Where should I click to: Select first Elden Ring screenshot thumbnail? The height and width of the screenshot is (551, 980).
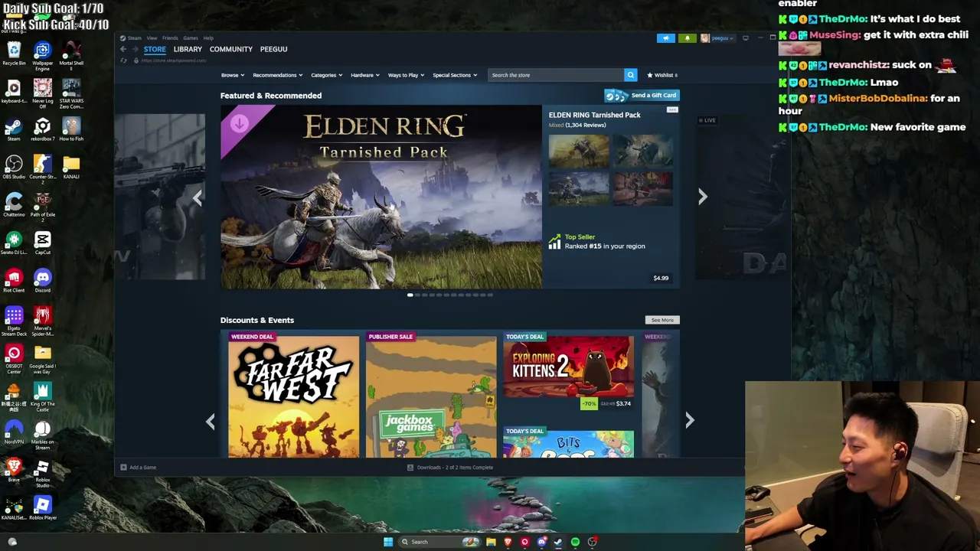(579, 152)
